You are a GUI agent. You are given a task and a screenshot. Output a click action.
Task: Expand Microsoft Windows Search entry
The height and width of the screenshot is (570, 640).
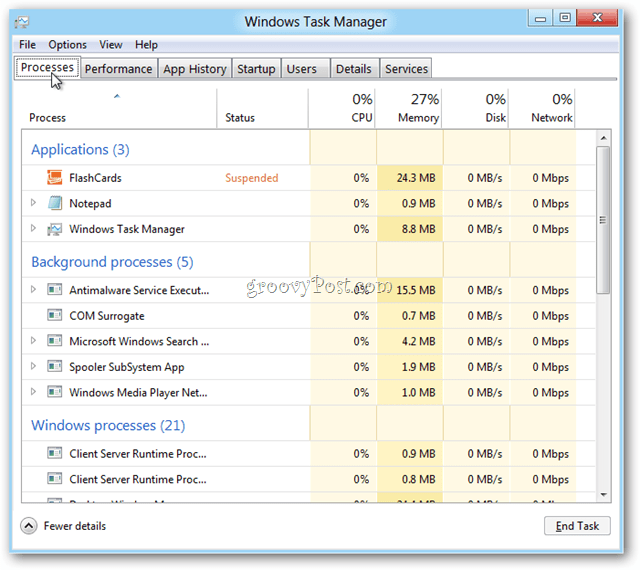33,340
